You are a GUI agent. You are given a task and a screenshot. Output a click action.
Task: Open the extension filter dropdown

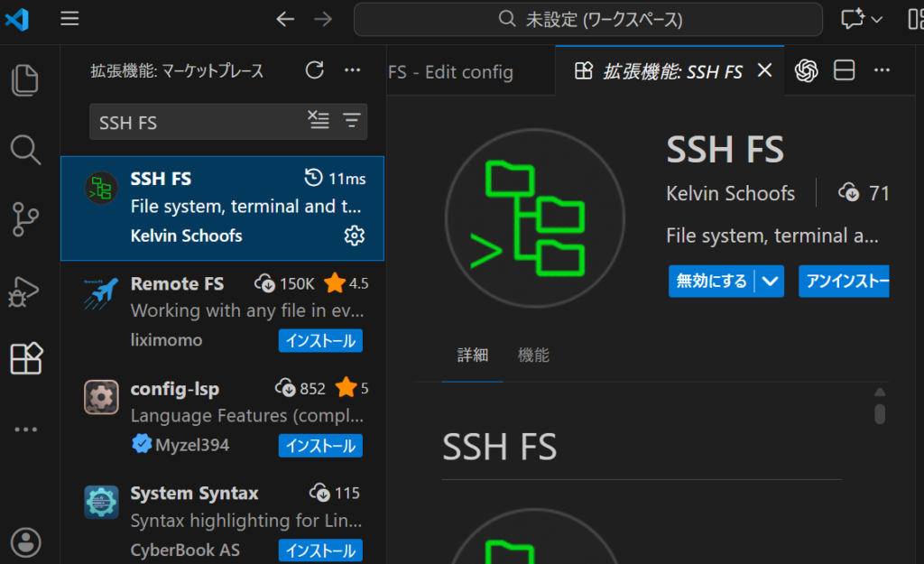pyautogui.click(x=351, y=121)
